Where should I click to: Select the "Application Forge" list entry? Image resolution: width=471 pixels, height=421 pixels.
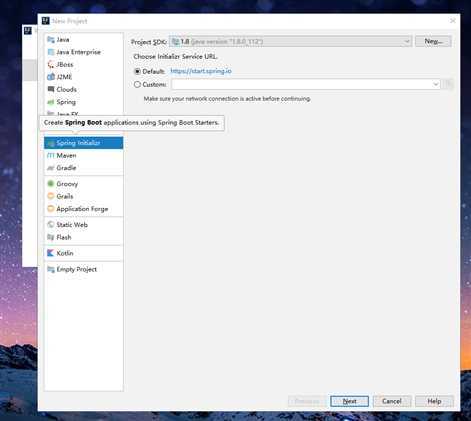click(83, 209)
